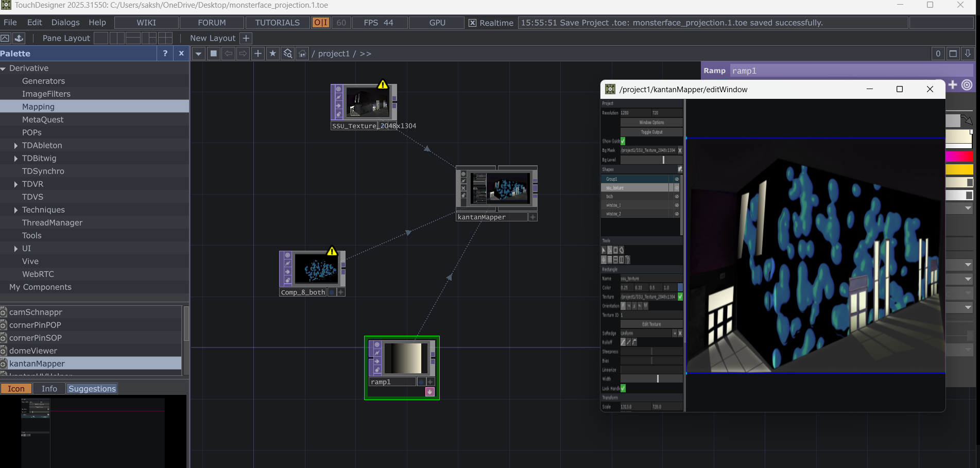
Task: Click the blue Color swatch for ssu_texture
Action: tap(680, 287)
